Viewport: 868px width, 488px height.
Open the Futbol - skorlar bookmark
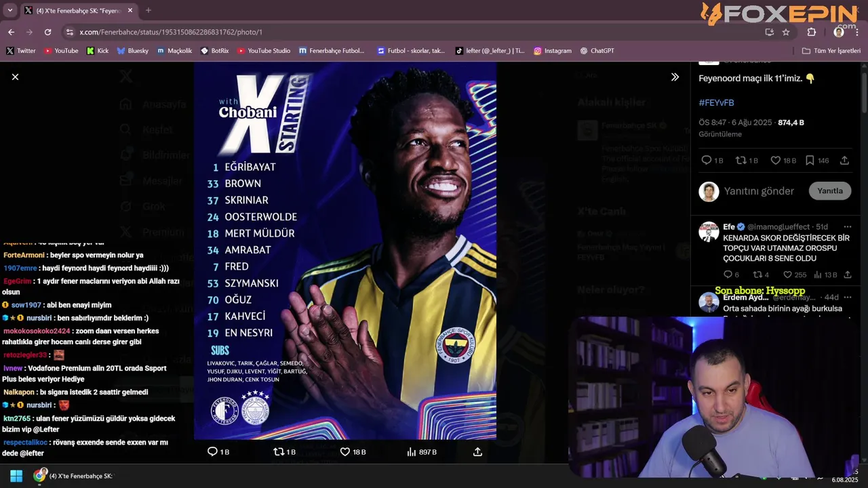click(411, 51)
